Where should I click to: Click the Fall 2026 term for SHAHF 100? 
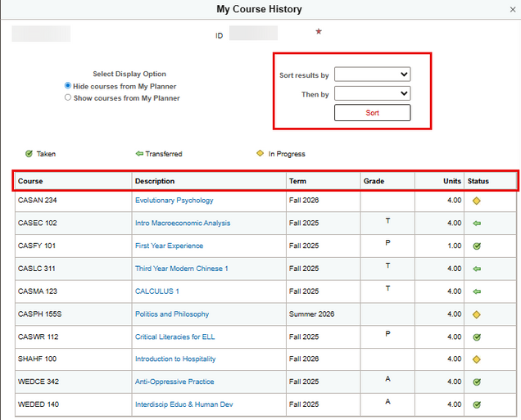tap(304, 359)
